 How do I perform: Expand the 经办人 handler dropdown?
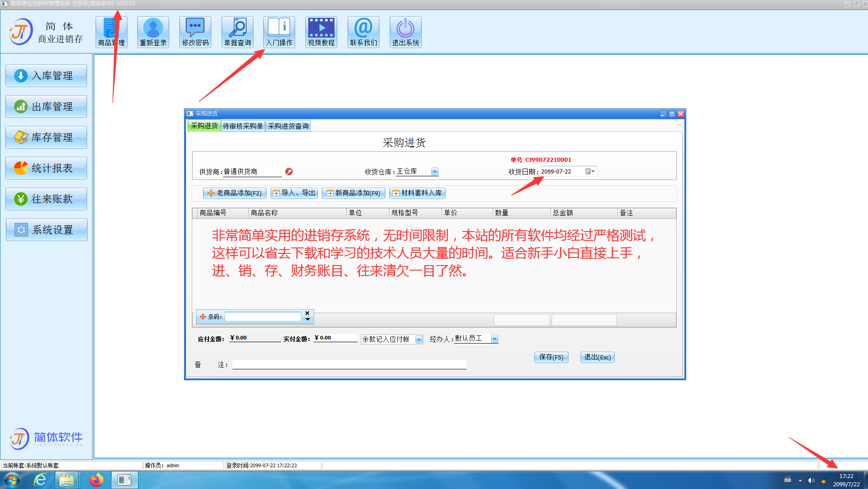[x=495, y=339]
